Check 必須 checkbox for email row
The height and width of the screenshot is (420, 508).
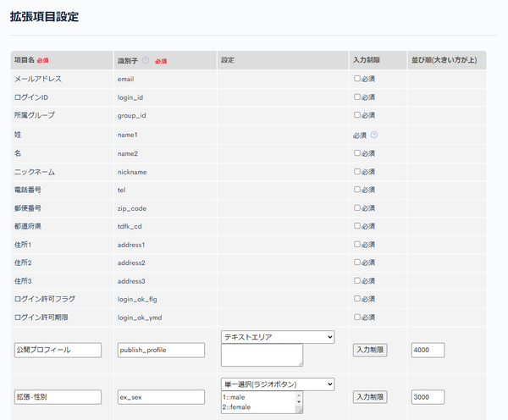click(357, 79)
